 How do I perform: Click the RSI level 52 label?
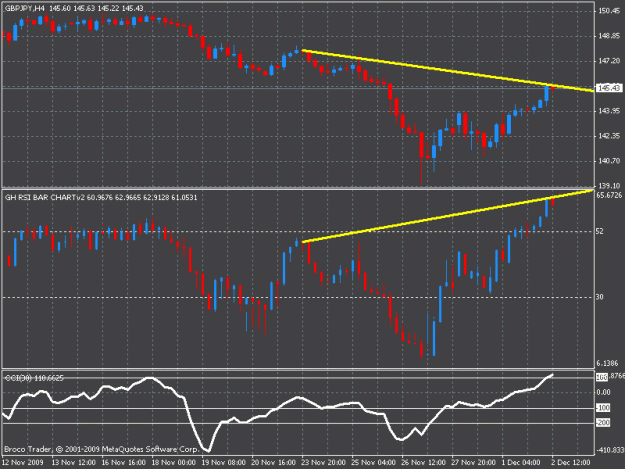click(599, 231)
